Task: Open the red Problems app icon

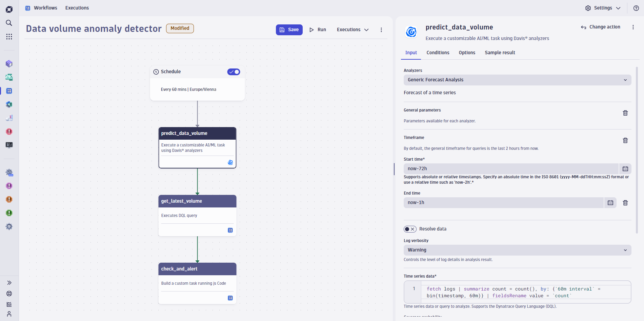Action: 9,132
